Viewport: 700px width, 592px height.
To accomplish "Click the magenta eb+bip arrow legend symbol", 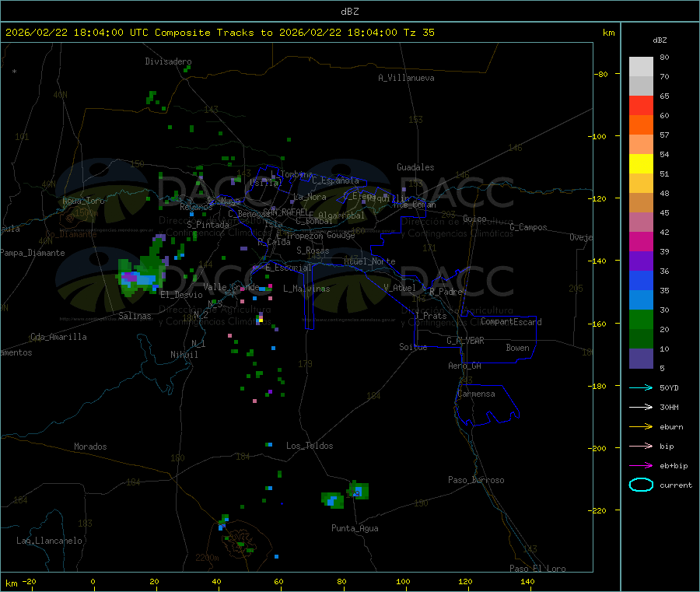I will (x=641, y=466).
